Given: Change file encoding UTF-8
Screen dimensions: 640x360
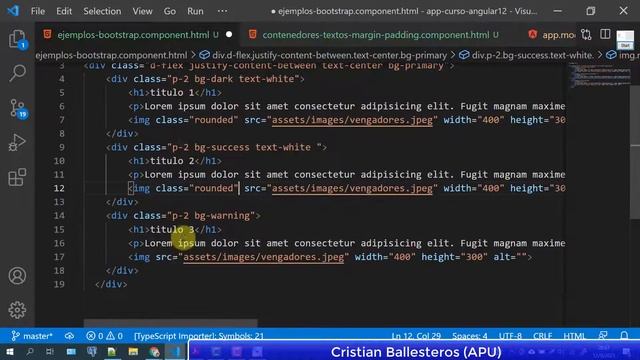Looking at the screenshot, I should coord(510,336).
